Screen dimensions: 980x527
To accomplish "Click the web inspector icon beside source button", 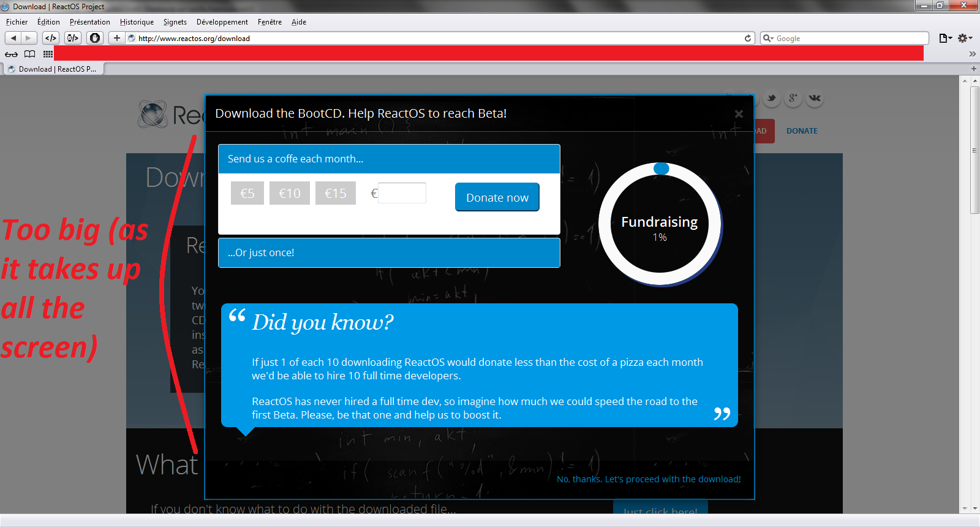I will coord(73,38).
